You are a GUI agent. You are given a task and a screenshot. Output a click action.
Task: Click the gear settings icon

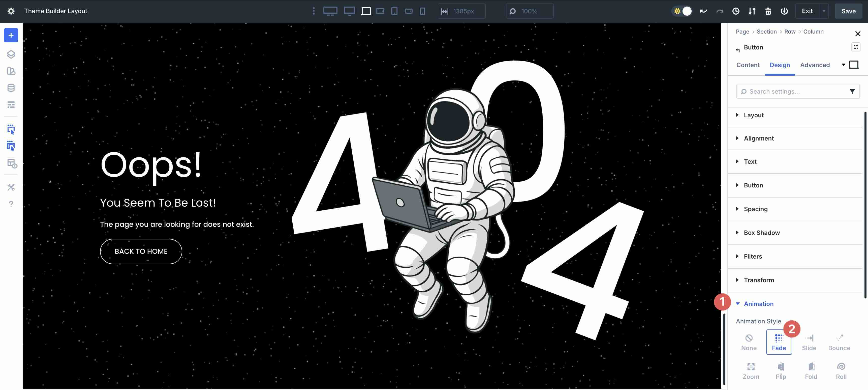pos(11,11)
